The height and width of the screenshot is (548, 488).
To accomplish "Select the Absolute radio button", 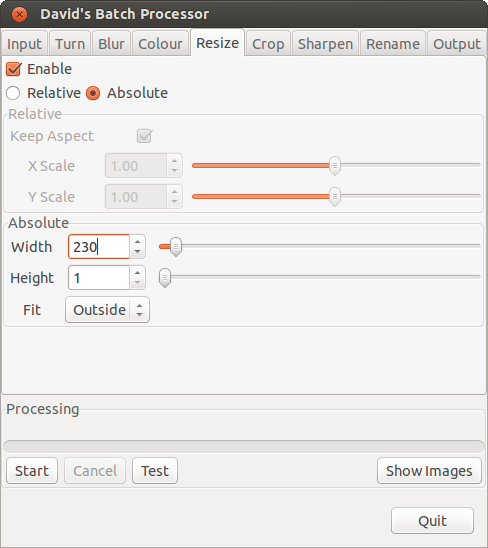I will coord(93,93).
